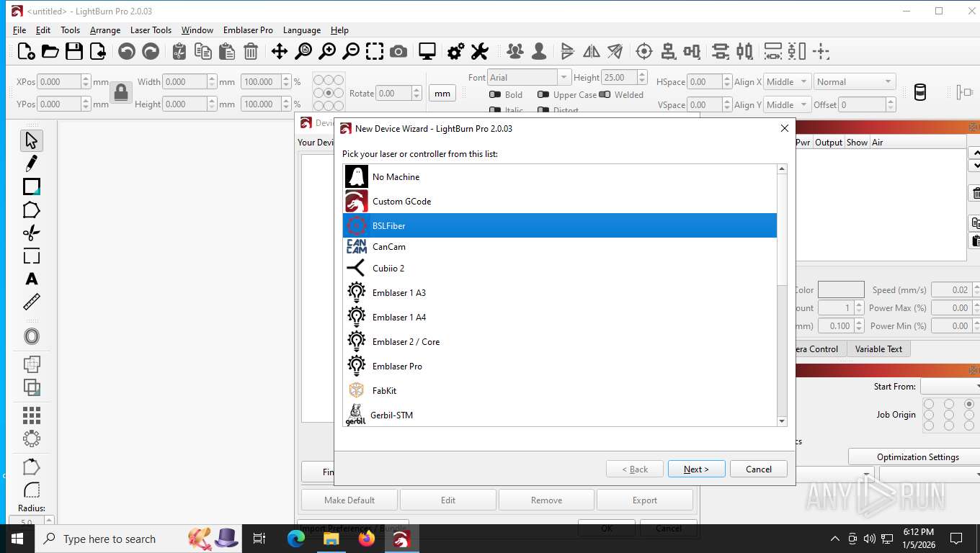980x553 pixels.
Task: Adjust font Height spinner arrows
Action: [x=642, y=77]
